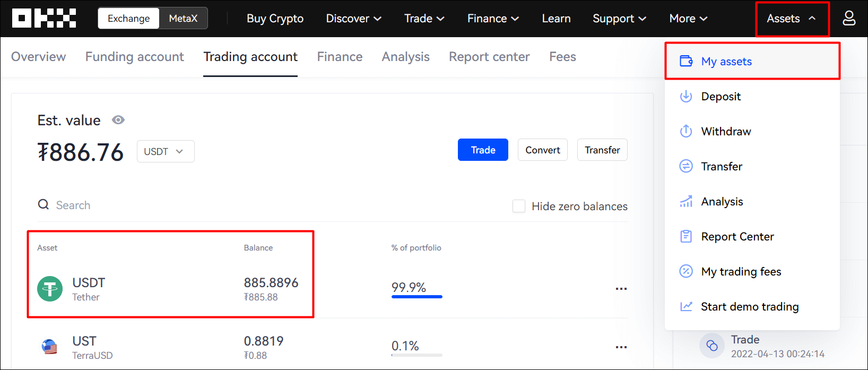Open the Report center tab

tap(489, 57)
